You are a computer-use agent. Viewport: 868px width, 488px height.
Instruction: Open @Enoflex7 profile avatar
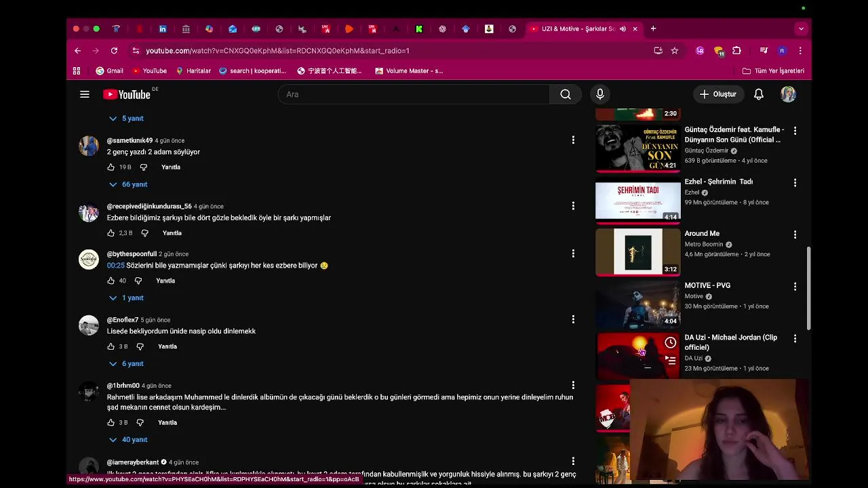pyautogui.click(x=89, y=325)
